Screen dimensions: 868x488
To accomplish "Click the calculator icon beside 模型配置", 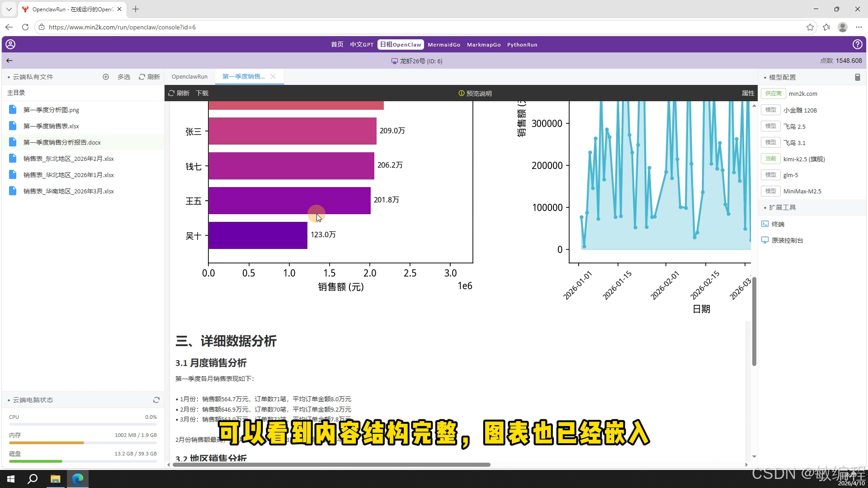I will click(x=858, y=77).
